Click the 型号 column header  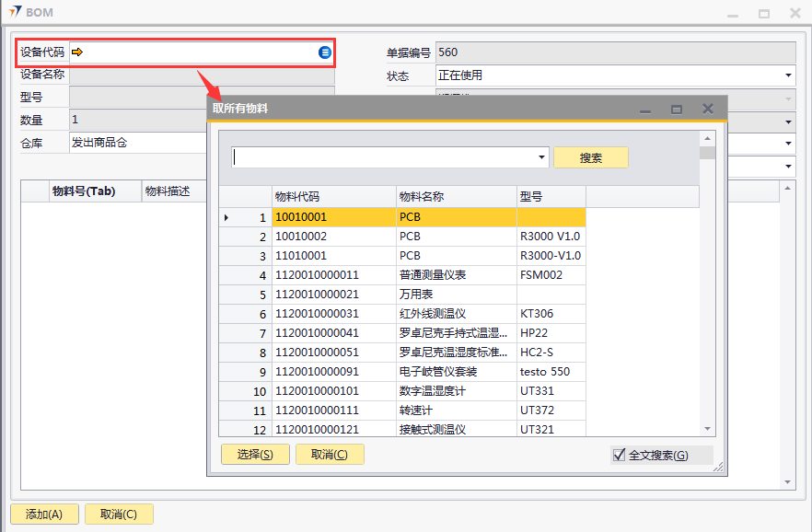point(551,197)
